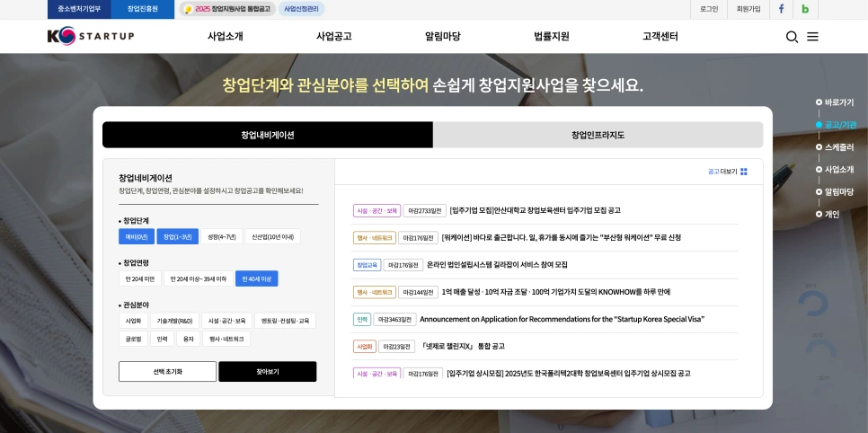Open the Facebook icon link

click(782, 9)
